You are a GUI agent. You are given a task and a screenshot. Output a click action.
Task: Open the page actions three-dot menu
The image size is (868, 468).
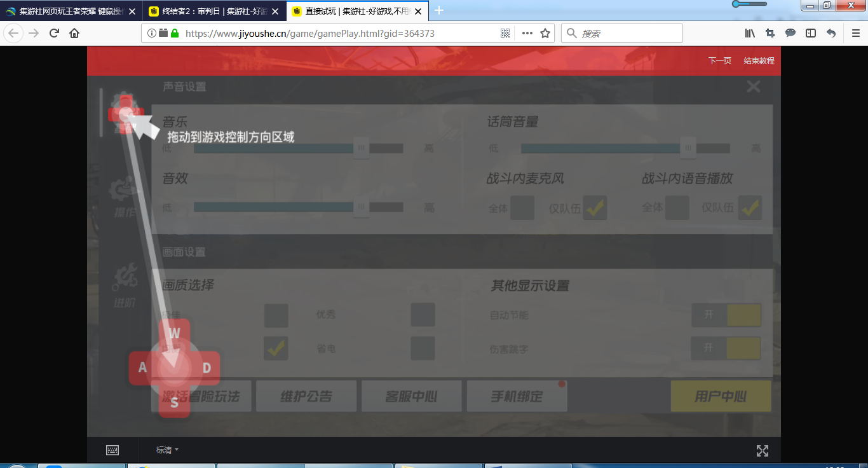coord(527,34)
